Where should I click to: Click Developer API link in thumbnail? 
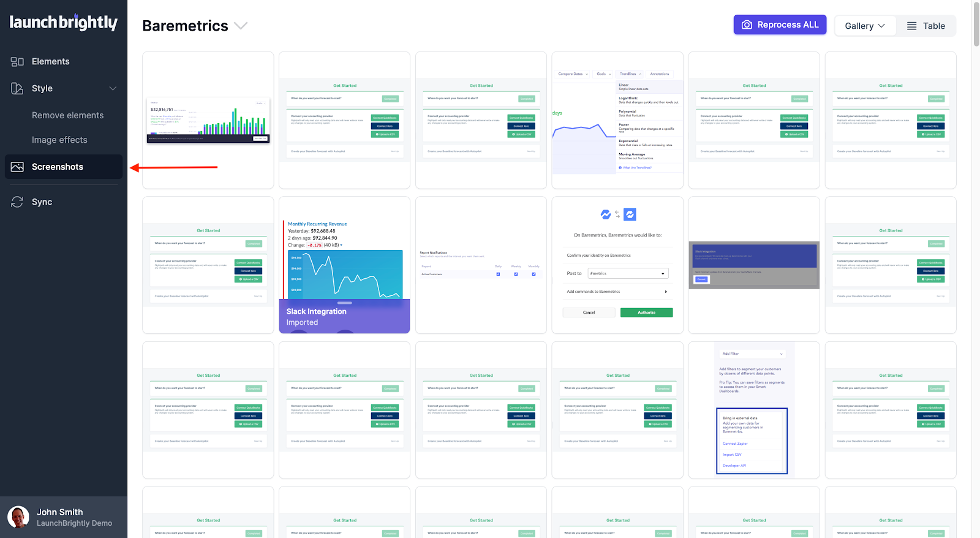[734, 466]
